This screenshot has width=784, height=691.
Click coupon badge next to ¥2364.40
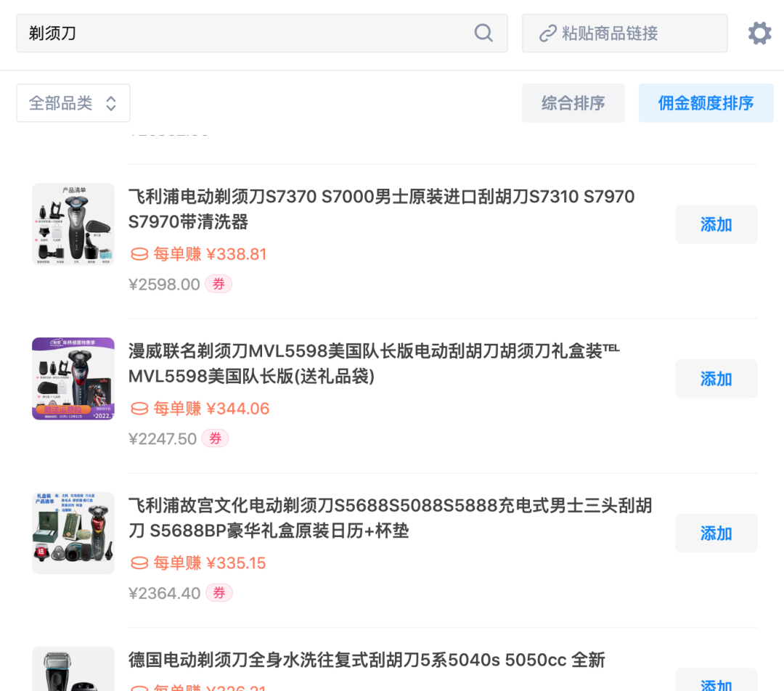point(219,593)
